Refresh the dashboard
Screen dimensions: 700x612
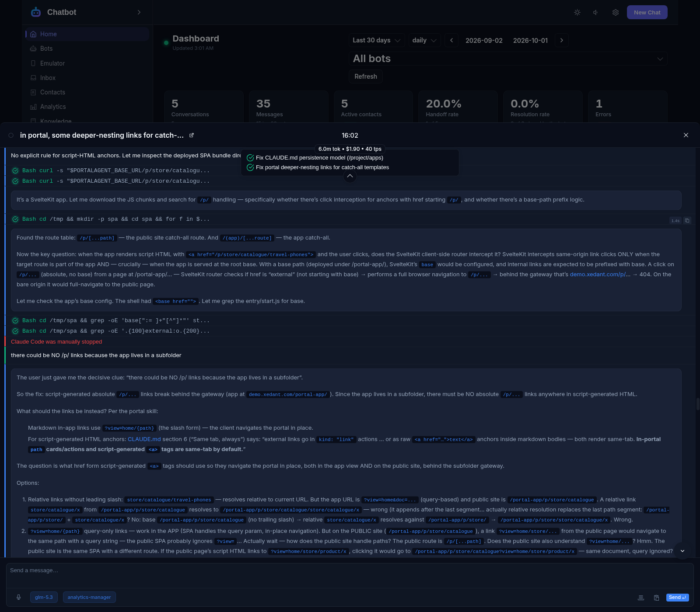click(366, 76)
